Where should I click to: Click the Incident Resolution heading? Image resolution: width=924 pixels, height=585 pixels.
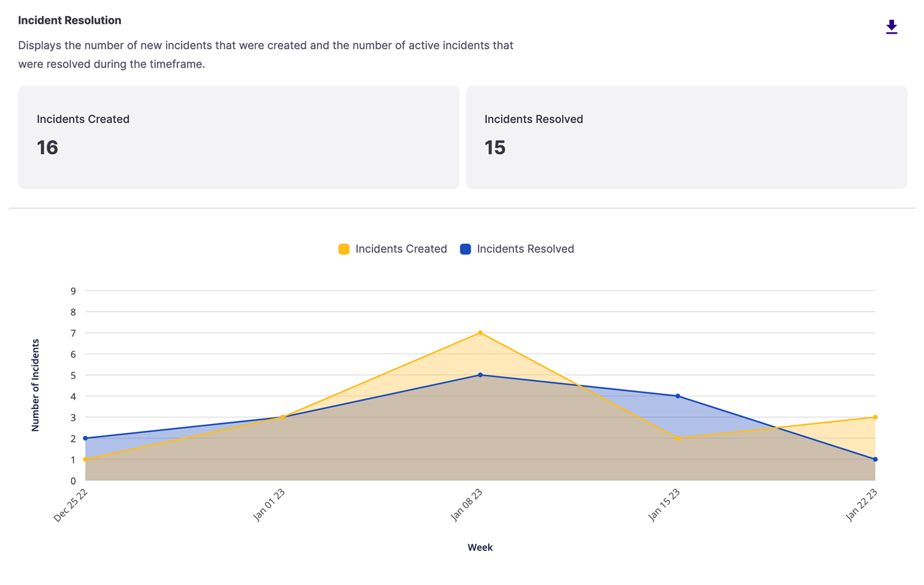(70, 20)
